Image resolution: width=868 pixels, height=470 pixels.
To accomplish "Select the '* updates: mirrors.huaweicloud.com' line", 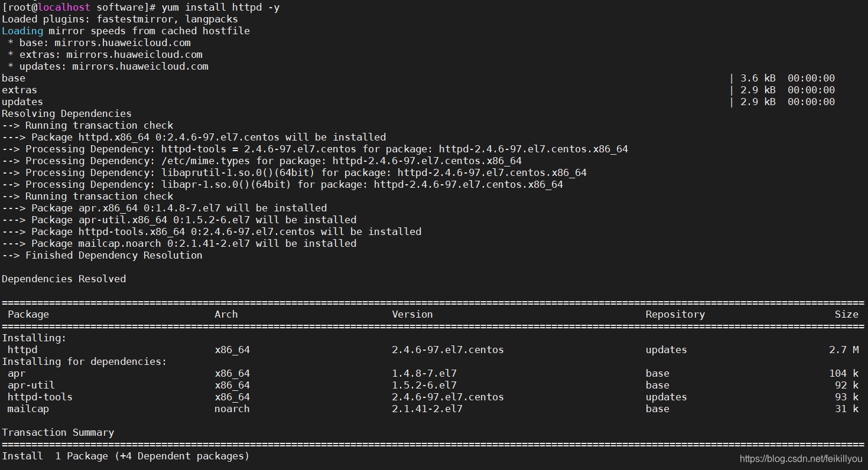I will click(x=108, y=66).
